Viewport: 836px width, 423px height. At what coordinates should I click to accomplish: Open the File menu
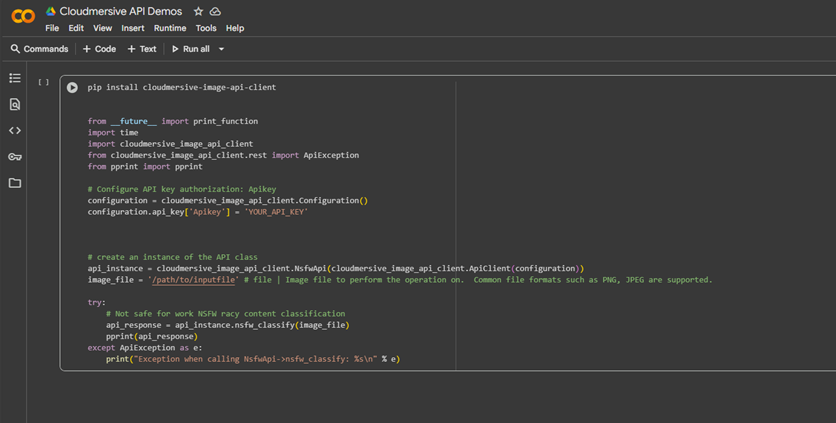52,28
